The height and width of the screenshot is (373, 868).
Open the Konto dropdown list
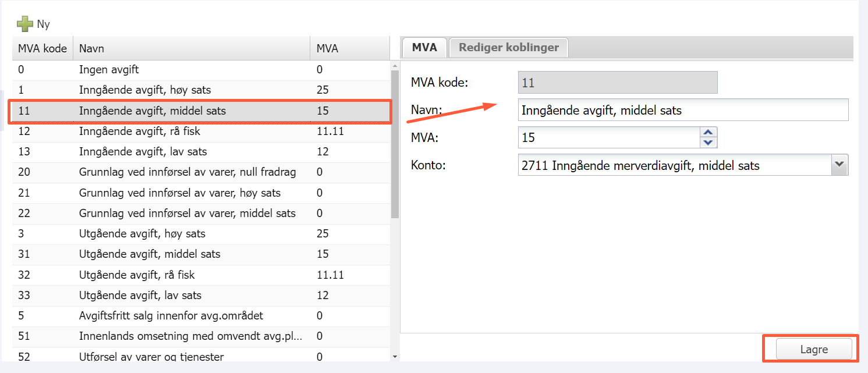pyautogui.click(x=839, y=165)
